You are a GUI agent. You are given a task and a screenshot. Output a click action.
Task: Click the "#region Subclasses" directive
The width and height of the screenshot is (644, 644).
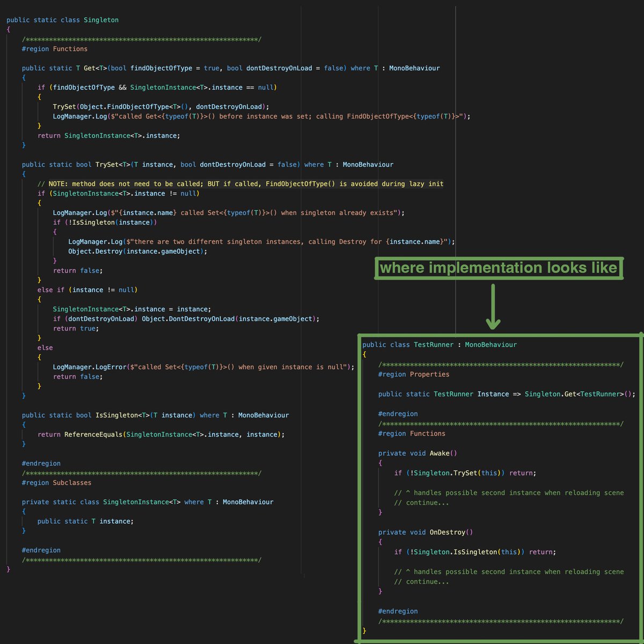[x=57, y=484]
